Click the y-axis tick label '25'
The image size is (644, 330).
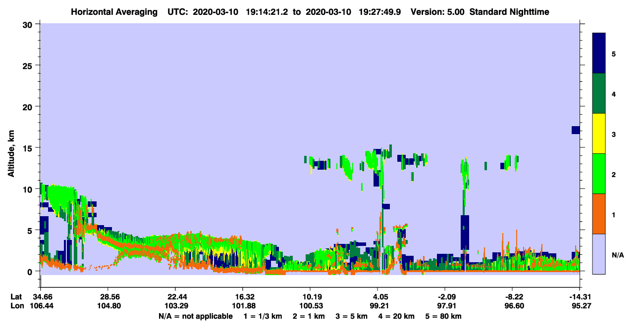(29, 65)
